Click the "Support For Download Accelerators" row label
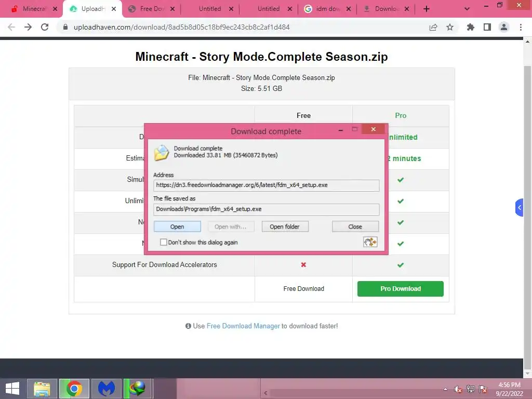This screenshot has width=532, height=399. (165, 264)
